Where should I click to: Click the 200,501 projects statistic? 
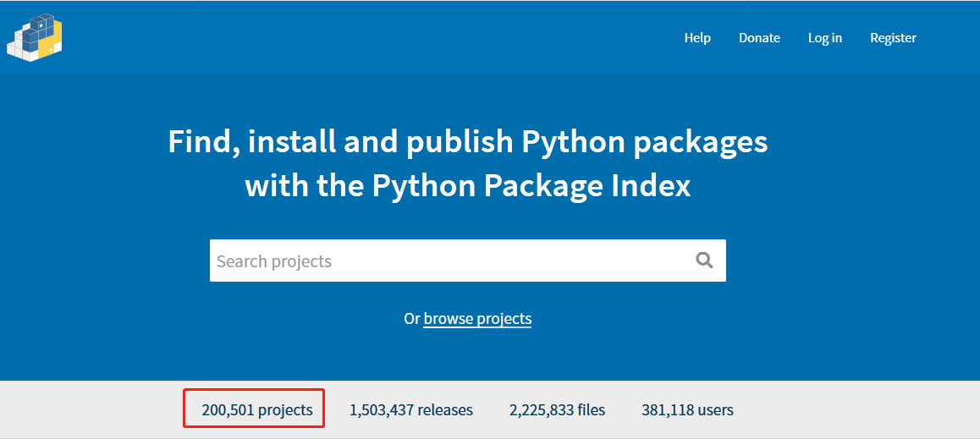pos(257,410)
